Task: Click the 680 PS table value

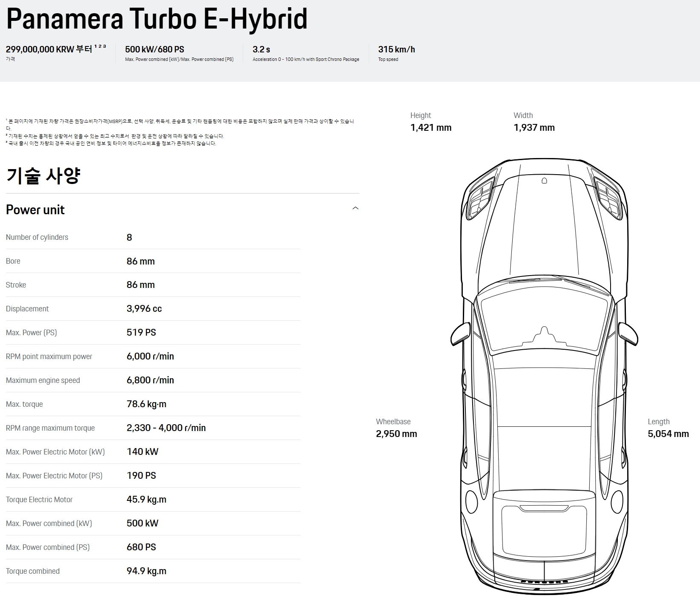Action: [141, 547]
